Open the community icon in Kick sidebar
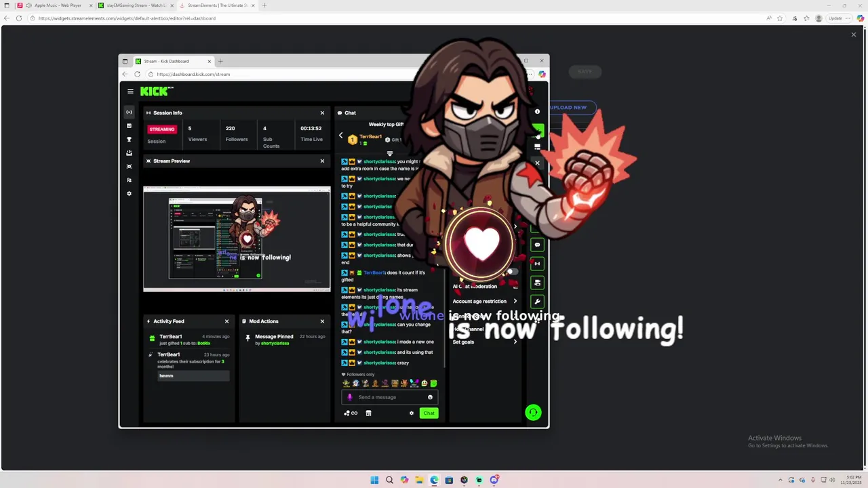 coord(130,180)
